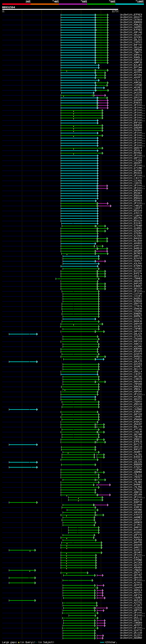The height and width of the screenshot is (644, 146).
Task: Select hit label UniRef100_A5ALB2
Action: (x=131, y=25)
